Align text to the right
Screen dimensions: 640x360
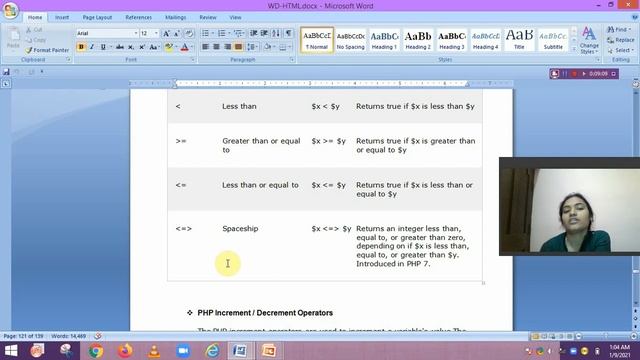point(227,47)
